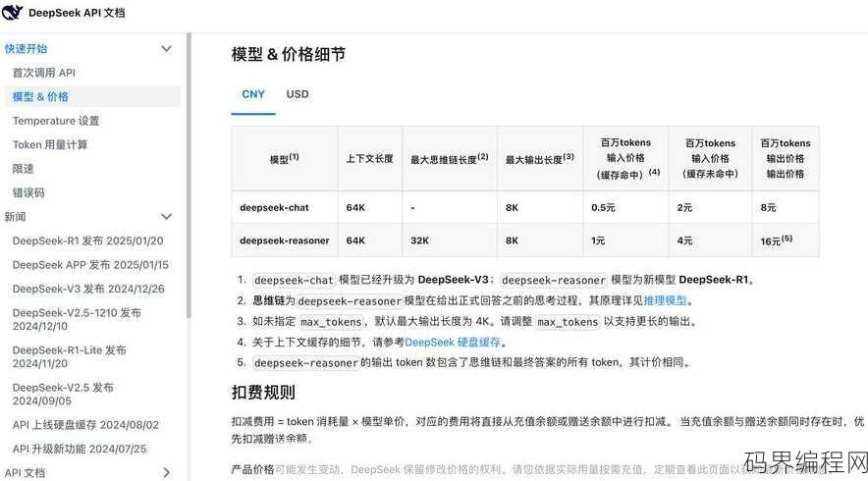This screenshot has width=868, height=481.
Task: Open DeepSeek-R1-Lite 发布 2024/11/20 news
Action: click(x=69, y=356)
